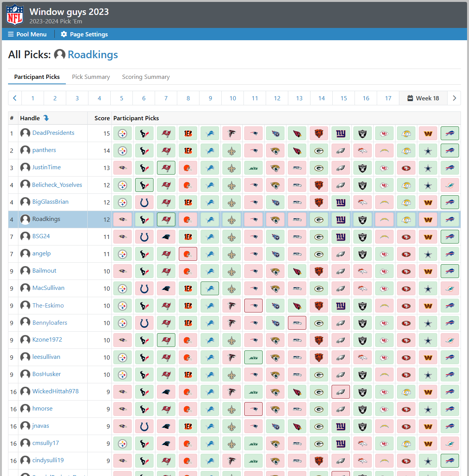Click the Score column header
The width and height of the screenshot is (469, 476).
[102, 118]
